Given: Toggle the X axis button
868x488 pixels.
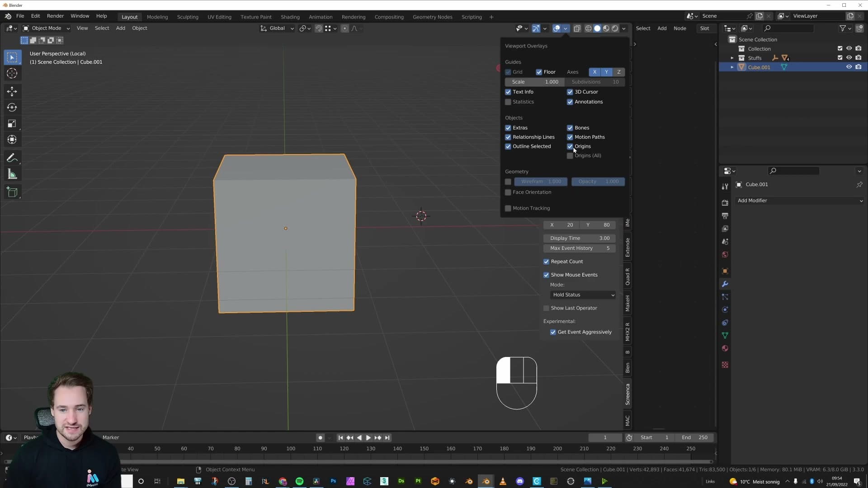Looking at the screenshot, I should tap(594, 72).
